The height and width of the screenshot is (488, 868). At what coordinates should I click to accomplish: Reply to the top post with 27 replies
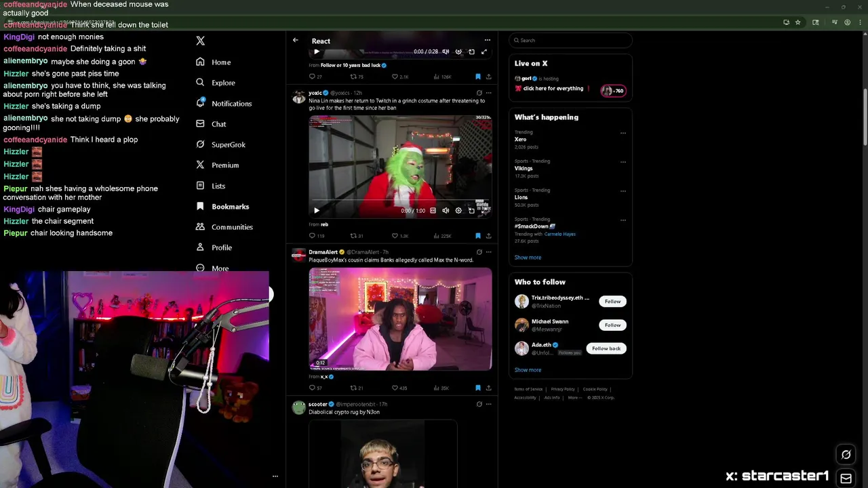[x=315, y=77]
